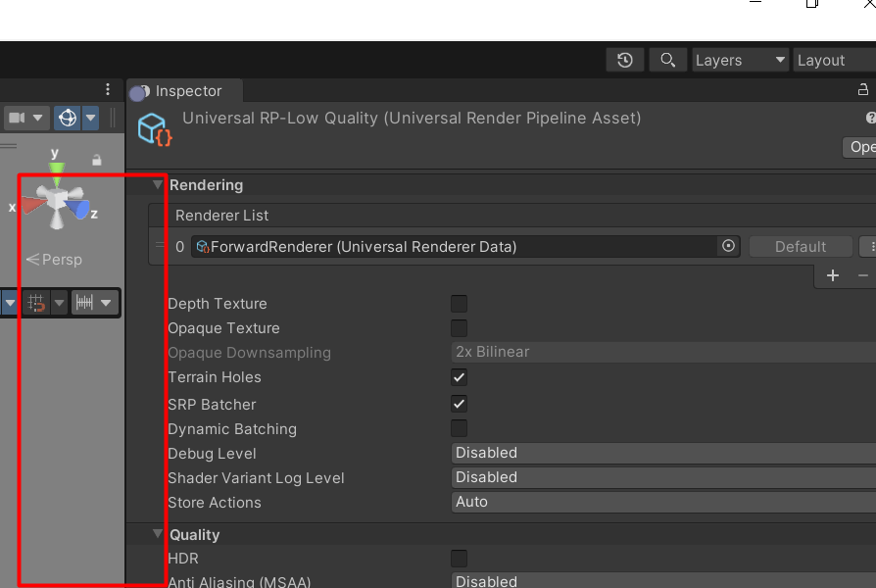The height and width of the screenshot is (588, 876).
Task: Click the snap increment ruler icon
Action: (84, 303)
